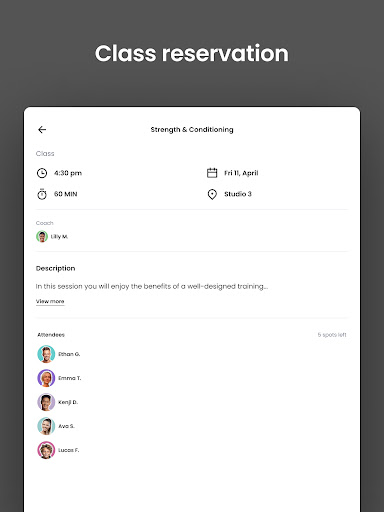Screen dimensions: 384x512
Task: Tap the Studio 3 location text
Action: (238, 194)
